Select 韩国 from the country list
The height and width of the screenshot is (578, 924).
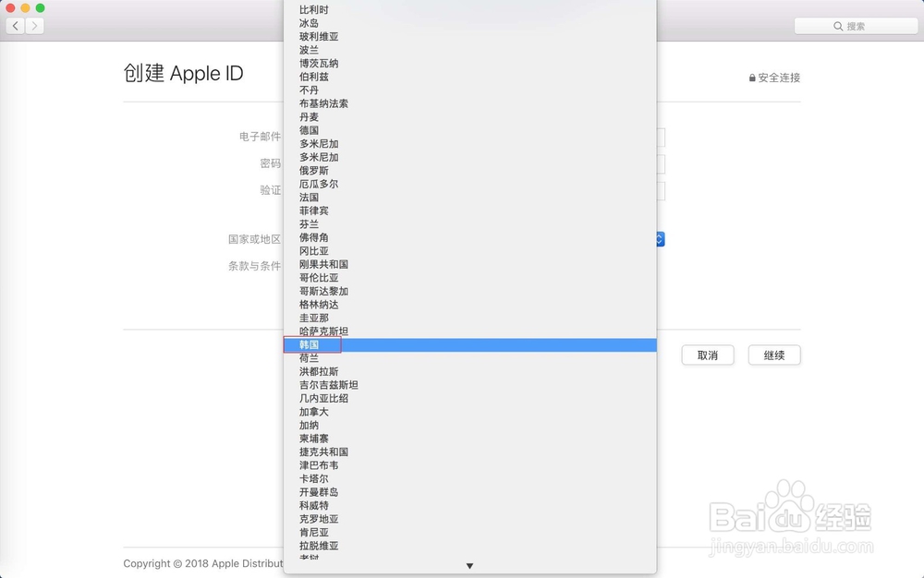[310, 344]
